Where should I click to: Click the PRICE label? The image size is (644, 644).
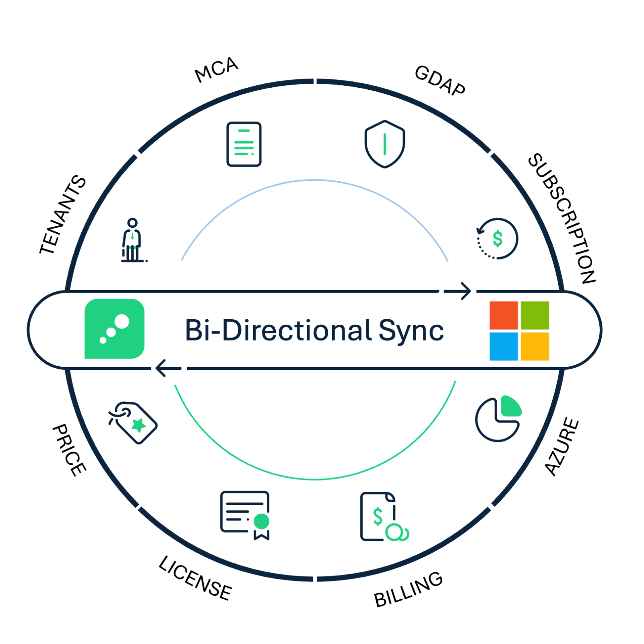coord(69,450)
